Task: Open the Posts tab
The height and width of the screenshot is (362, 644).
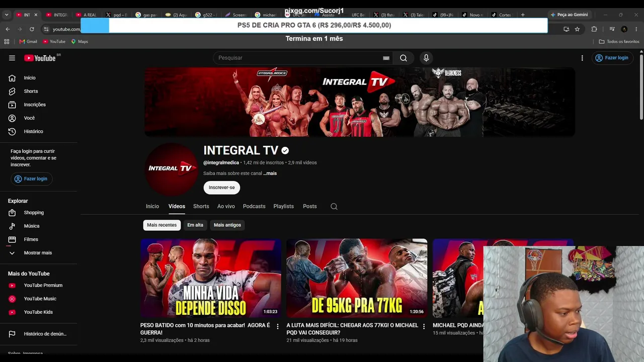Action: point(310,206)
